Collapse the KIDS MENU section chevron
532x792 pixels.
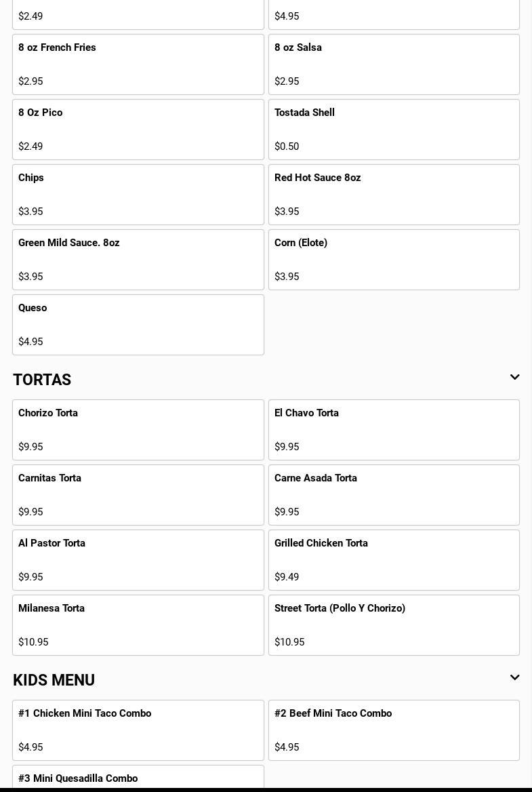click(x=514, y=678)
